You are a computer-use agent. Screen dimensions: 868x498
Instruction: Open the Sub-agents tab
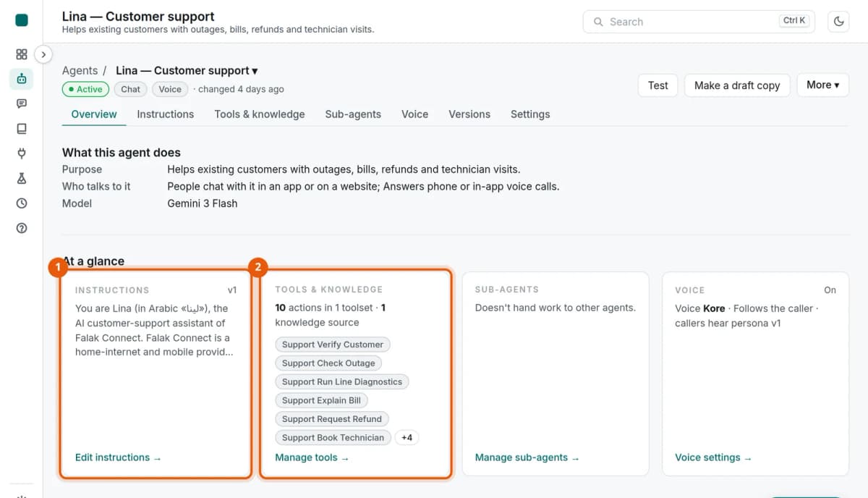(353, 114)
